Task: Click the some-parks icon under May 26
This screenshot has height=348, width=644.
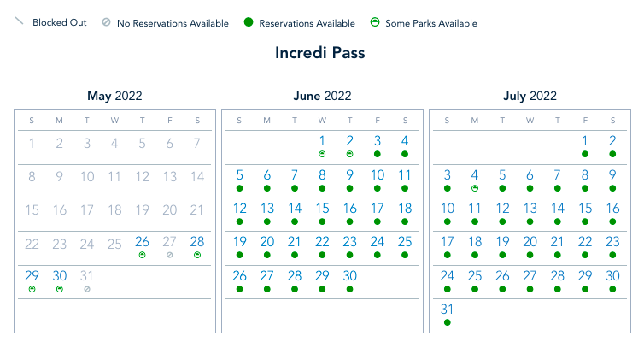Action: (x=143, y=255)
